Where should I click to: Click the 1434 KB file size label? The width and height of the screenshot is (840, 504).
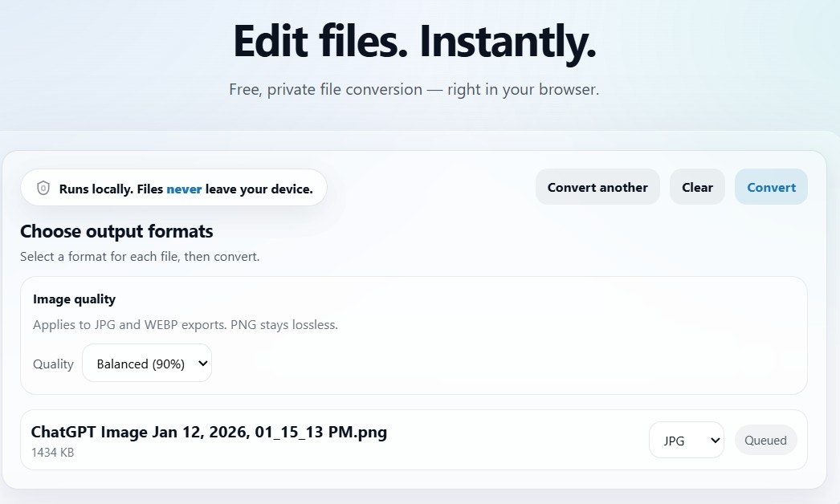tap(52, 453)
